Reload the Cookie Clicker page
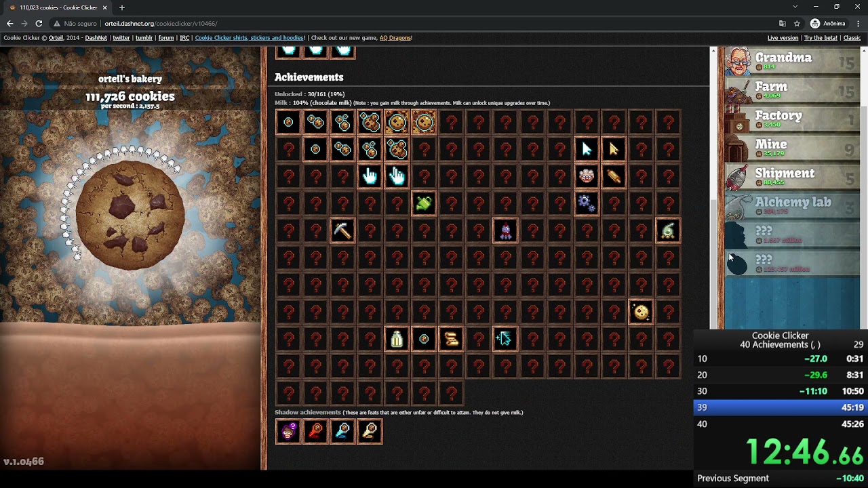Viewport: 868px width, 488px height. (39, 23)
